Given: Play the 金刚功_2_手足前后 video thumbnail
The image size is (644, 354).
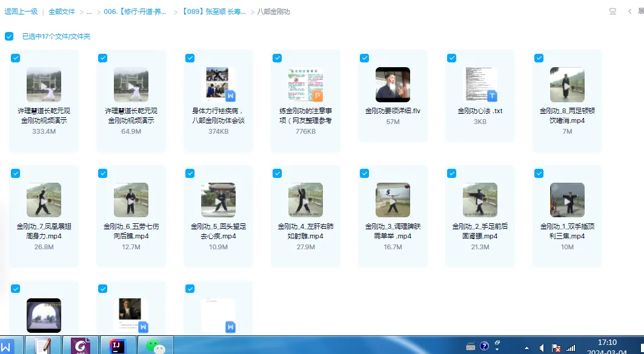Looking at the screenshot, I should 480,200.
